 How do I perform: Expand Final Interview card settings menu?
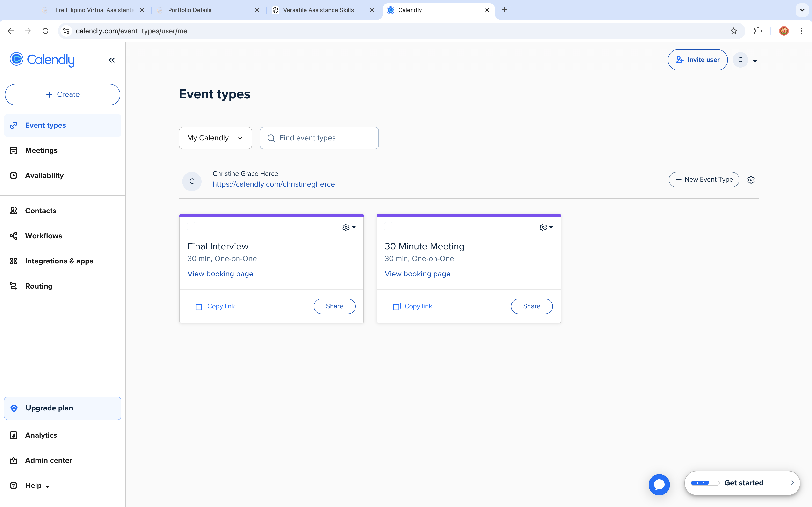point(349,227)
